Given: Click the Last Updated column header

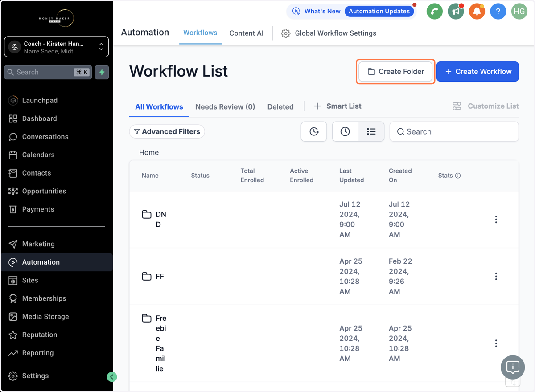Looking at the screenshot, I should 352,176.
